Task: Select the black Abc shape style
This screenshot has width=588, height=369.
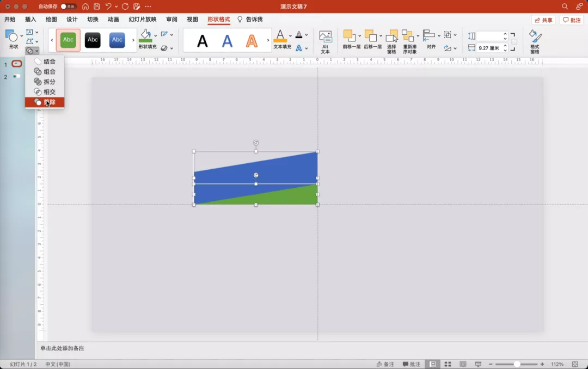Action: tap(93, 40)
